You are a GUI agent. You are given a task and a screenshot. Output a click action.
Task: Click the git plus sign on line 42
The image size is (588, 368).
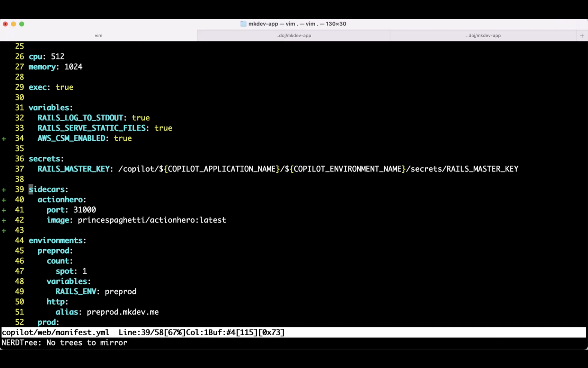click(4, 220)
